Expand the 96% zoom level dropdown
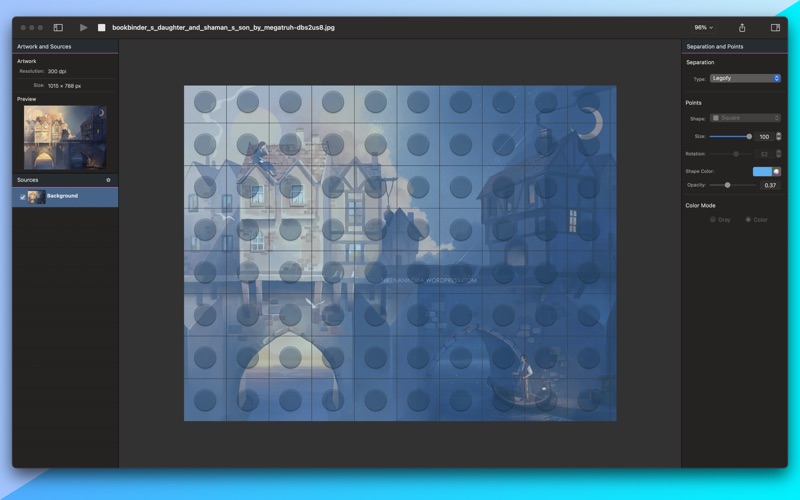 pos(703,28)
